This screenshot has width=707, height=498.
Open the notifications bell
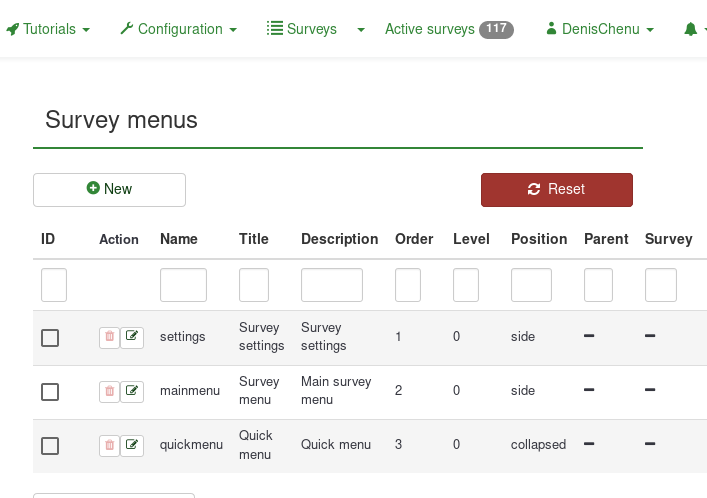[x=690, y=30]
